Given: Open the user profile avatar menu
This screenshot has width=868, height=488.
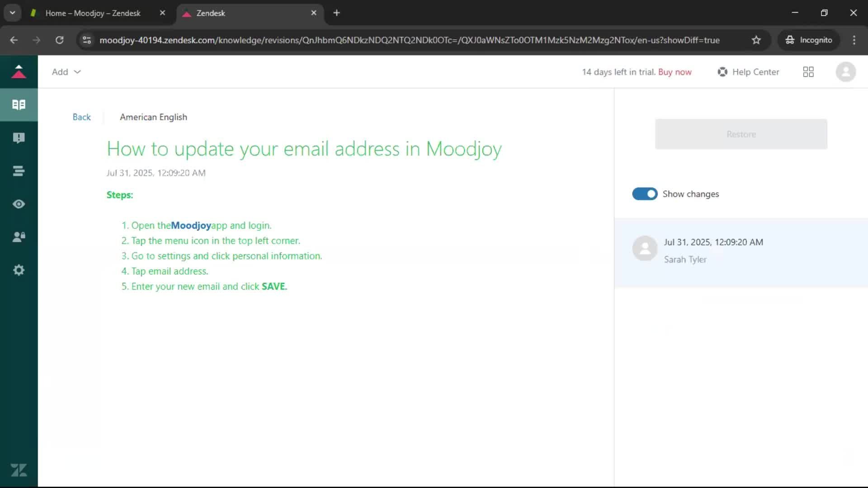Looking at the screenshot, I should pyautogui.click(x=846, y=72).
